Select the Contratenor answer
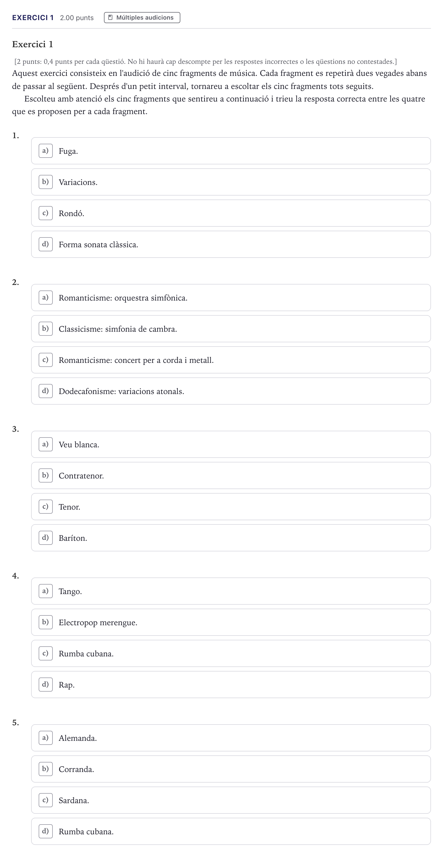443x868 pixels. coord(231,475)
